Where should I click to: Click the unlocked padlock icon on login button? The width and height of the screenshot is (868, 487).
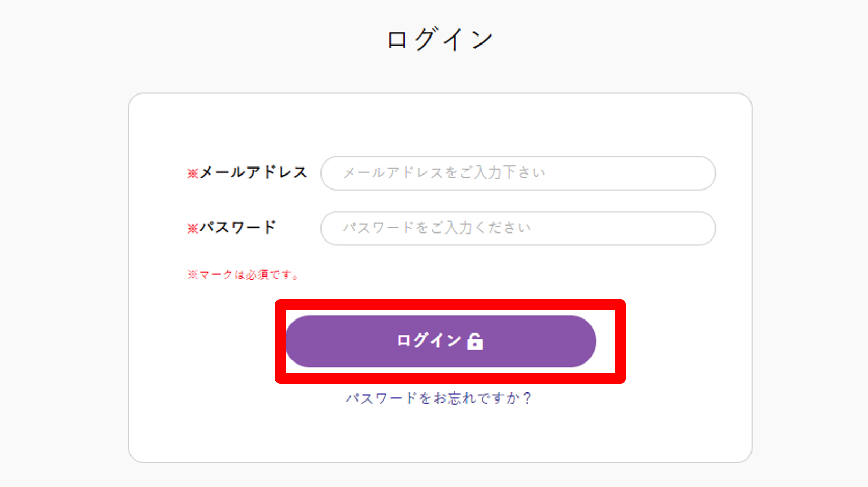click(475, 341)
